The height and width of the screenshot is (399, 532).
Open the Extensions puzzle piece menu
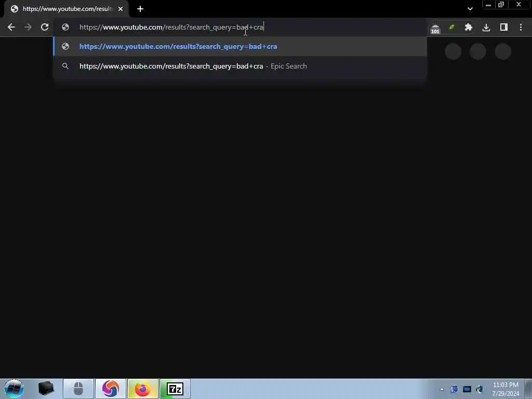tap(469, 27)
